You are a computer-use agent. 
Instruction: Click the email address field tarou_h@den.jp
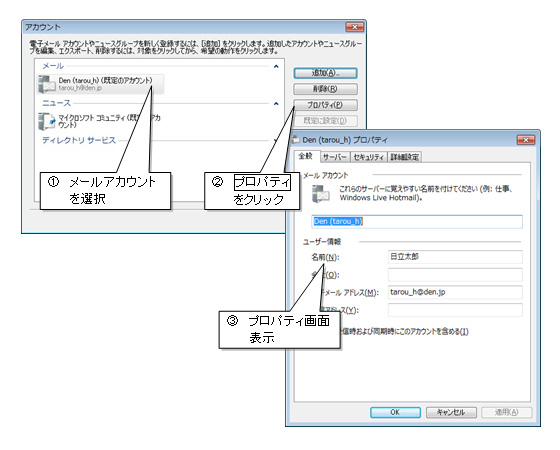[455, 292]
